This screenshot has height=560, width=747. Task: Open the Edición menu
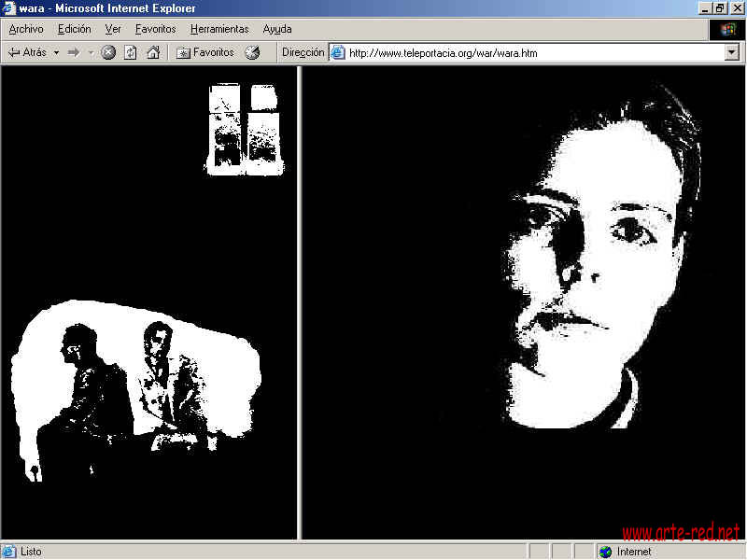[x=75, y=30]
